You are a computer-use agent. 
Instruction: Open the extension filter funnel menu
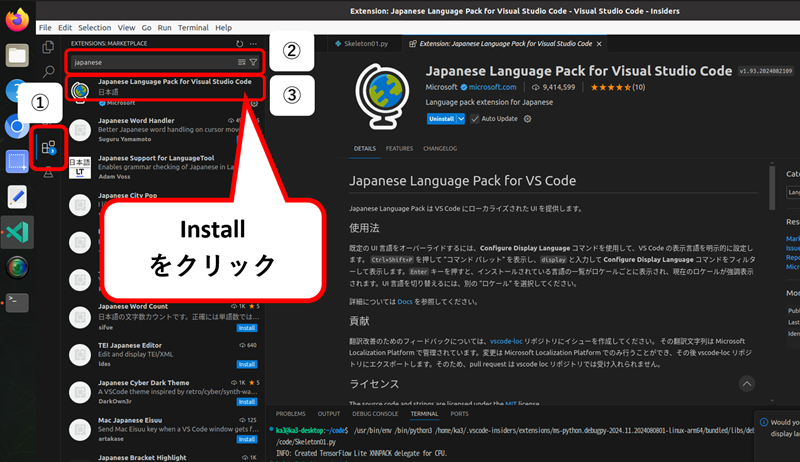(253, 62)
